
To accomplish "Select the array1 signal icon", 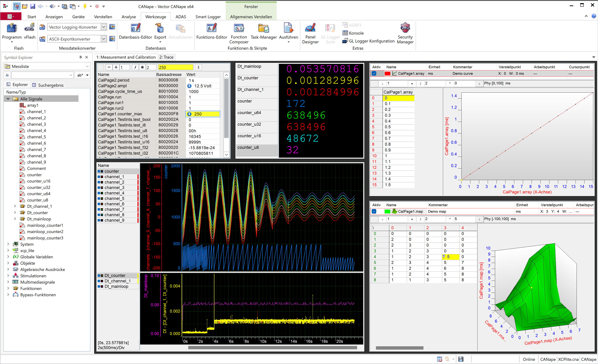I will tap(23, 105).
